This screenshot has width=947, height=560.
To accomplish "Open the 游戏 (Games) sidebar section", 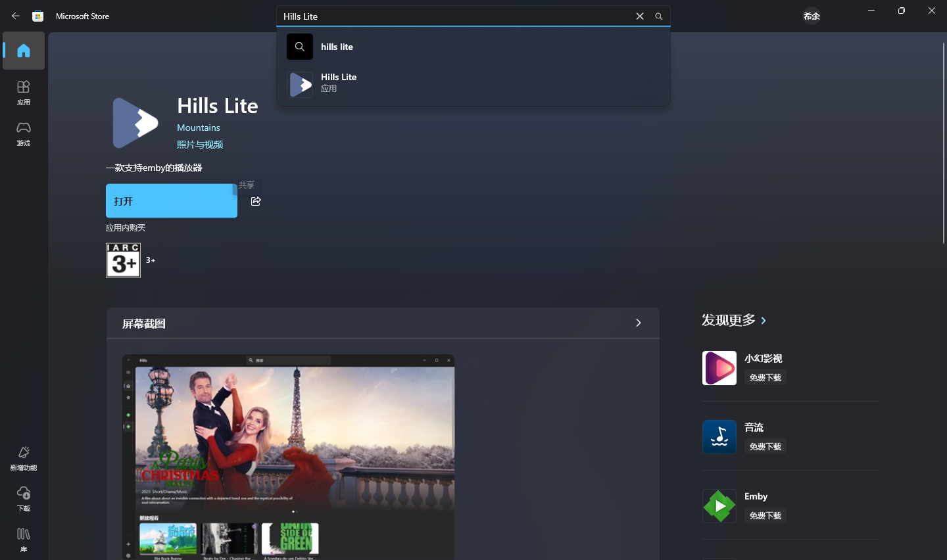I will (24, 133).
